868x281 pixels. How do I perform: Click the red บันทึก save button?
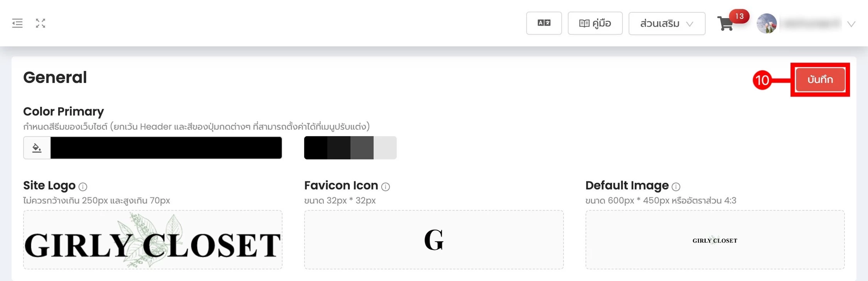click(820, 80)
